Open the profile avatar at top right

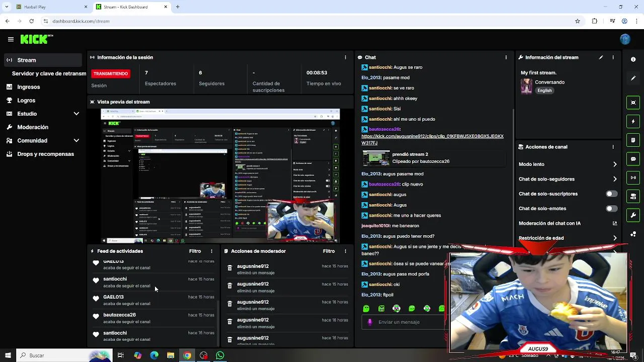click(x=625, y=39)
